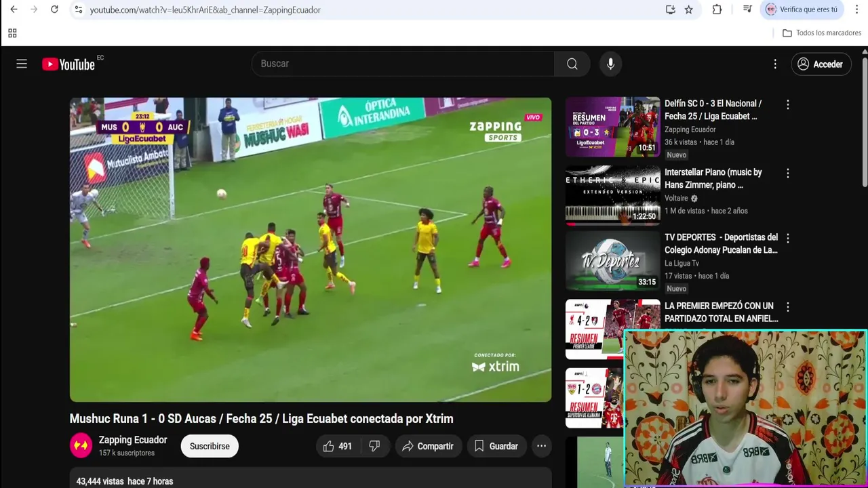The height and width of the screenshot is (488, 868).
Task: Open 'LA PREMIER EMPEZÓ CON UN PARTIDAZO' title
Action: 721,312
